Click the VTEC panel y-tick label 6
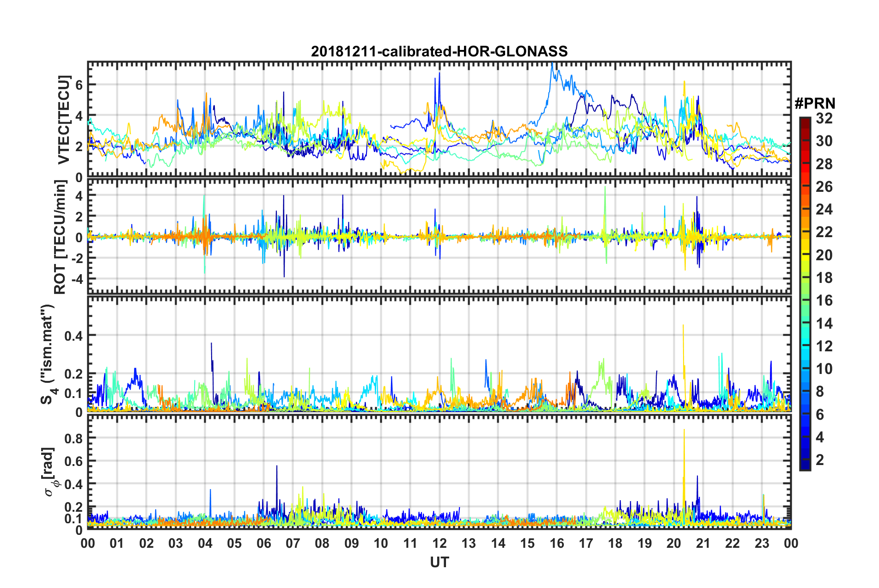The width and height of the screenshot is (879, 588). pos(79,85)
